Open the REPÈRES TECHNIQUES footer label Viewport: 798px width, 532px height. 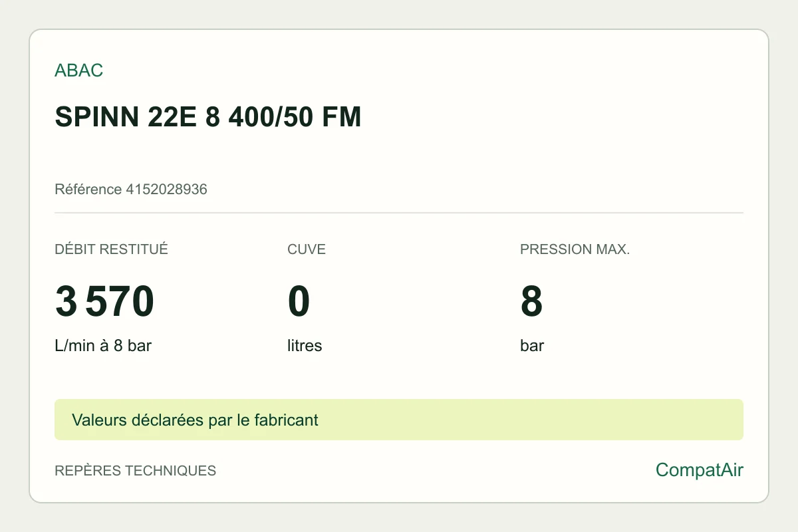click(x=135, y=471)
